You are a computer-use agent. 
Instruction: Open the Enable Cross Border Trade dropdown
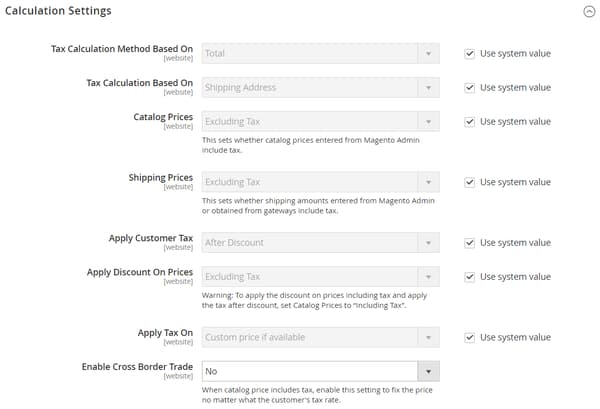pos(310,371)
